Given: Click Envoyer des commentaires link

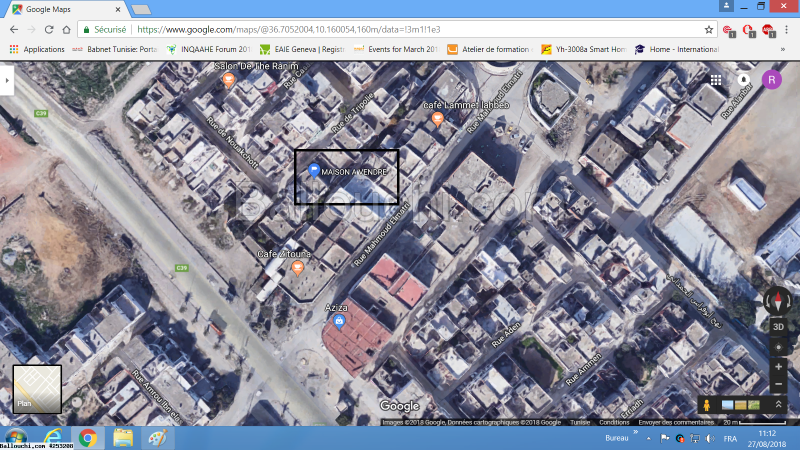Looking at the screenshot, I should tap(676, 422).
